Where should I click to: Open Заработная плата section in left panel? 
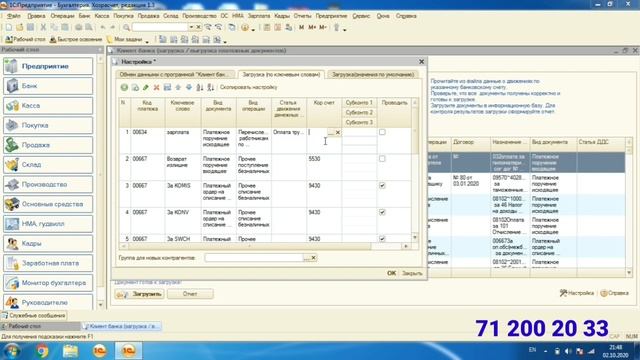pyautogui.click(x=48, y=263)
